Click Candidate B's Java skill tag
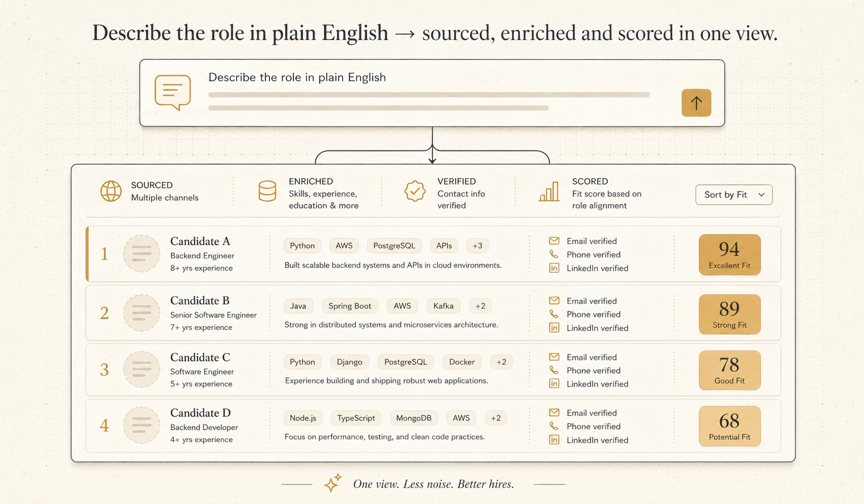864x504 pixels. click(298, 306)
